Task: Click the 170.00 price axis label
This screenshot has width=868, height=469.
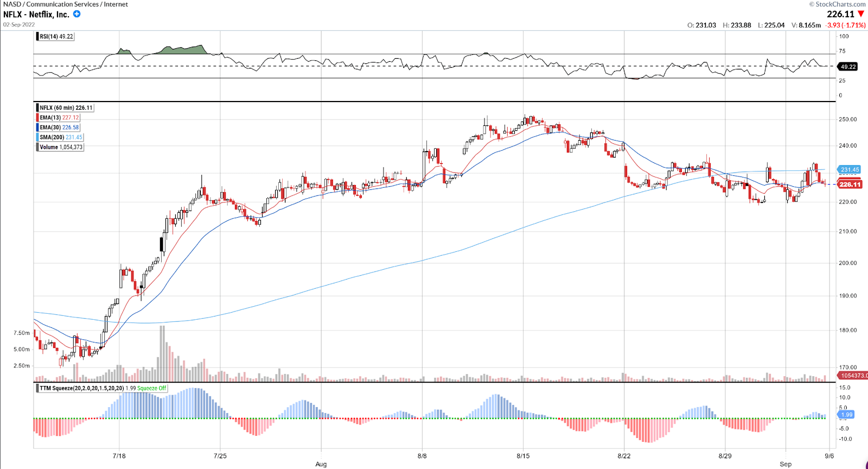Action: pos(848,367)
